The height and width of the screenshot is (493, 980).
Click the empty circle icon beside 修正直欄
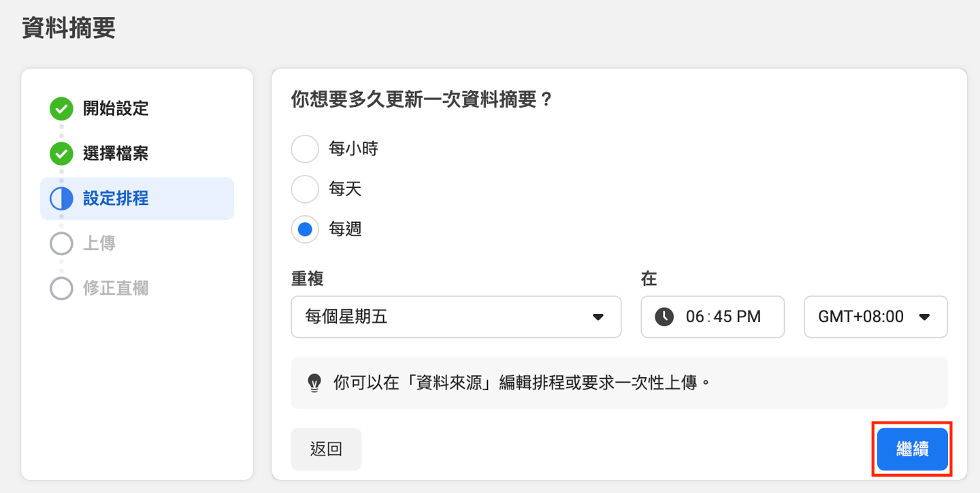point(61,289)
